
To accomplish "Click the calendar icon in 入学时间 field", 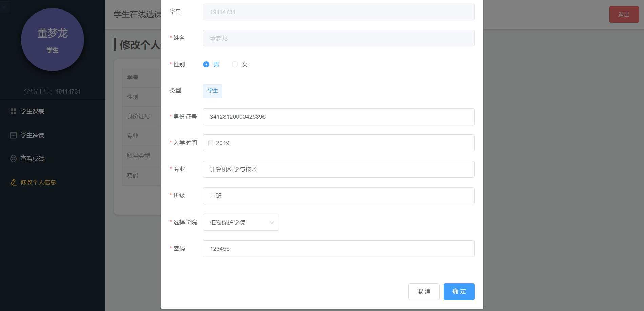I will point(211,143).
